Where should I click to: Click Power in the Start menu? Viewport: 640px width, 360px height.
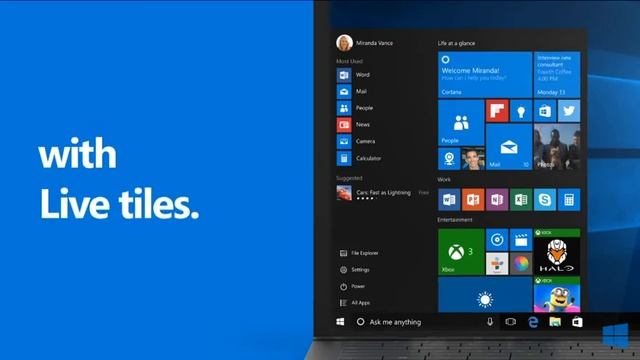click(x=352, y=287)
